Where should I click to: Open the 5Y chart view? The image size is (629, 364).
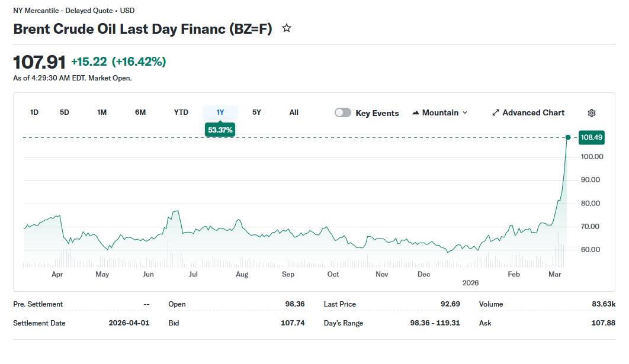click(x=256, y=112)
